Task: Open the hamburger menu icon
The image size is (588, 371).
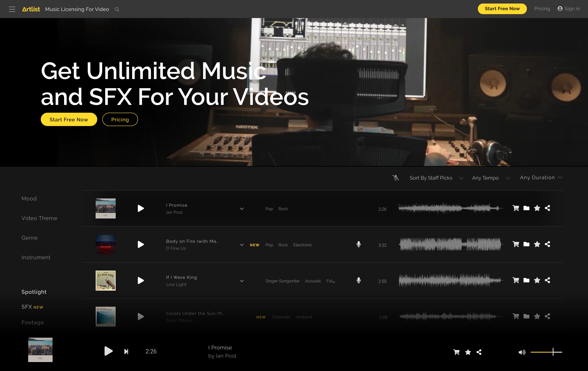Action: 12,9
